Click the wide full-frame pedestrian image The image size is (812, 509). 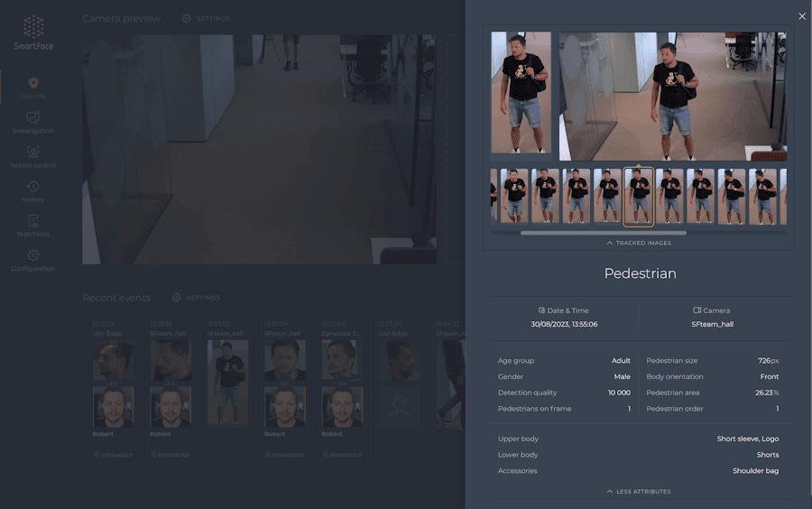(673, 97)
